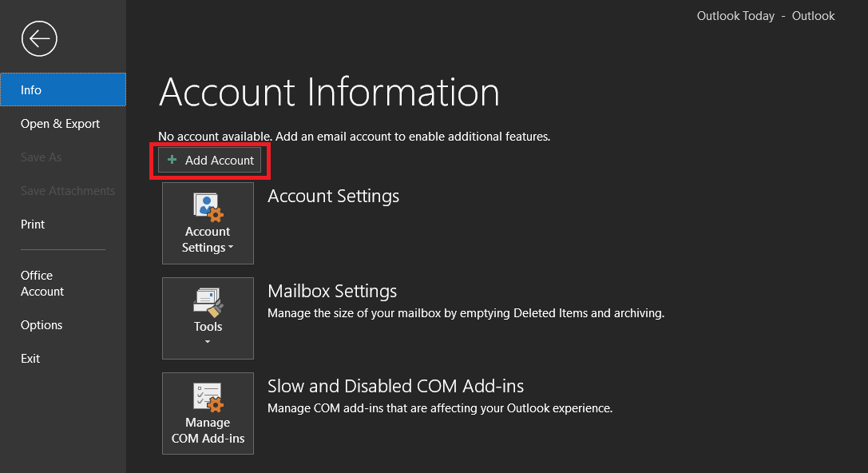Select the Info tab in sidebar
Screen dimensions: 868x473
(x=63, y=89)
